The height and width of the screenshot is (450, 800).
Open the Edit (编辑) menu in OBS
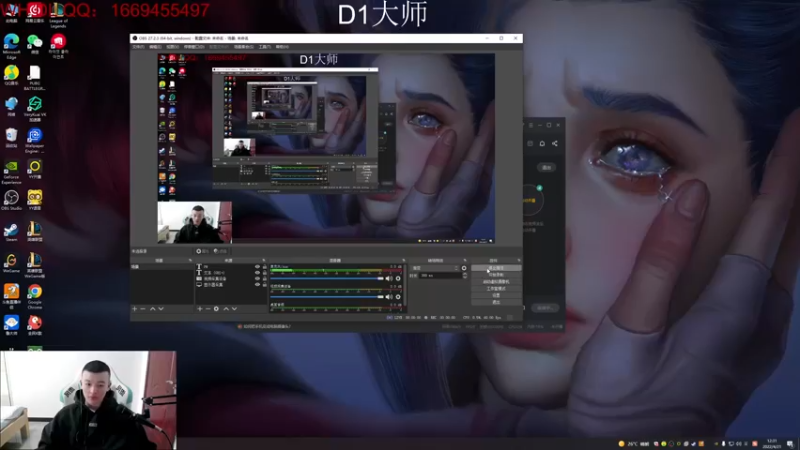(x=155, y=47)
